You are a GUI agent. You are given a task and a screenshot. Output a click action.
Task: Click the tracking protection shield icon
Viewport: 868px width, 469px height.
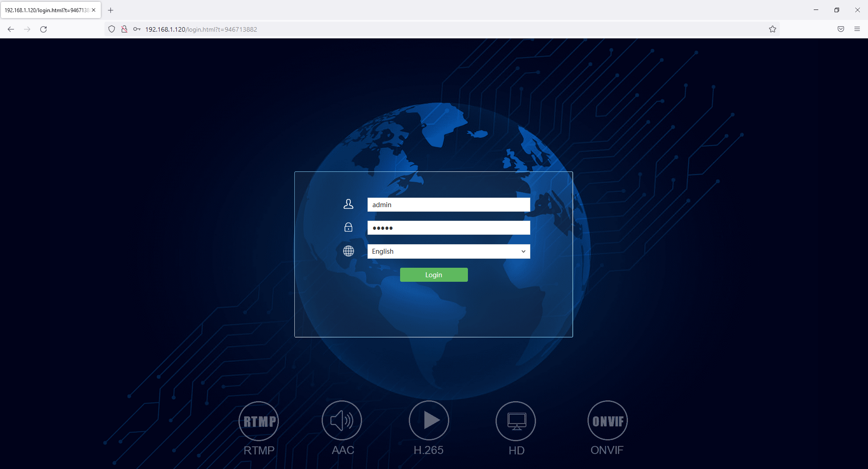coord(112,29)
